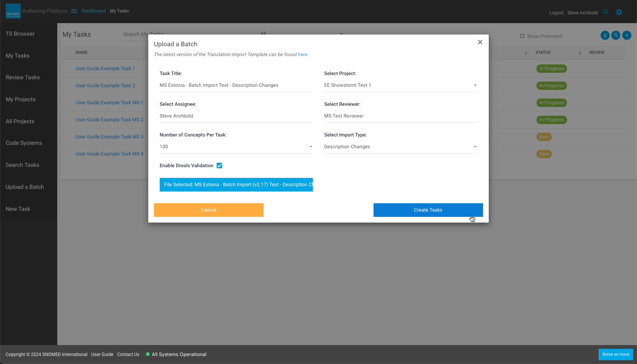Click the SNOMED logo icon
This screenshot has height=364, width=637.
(x=13, y=11)
